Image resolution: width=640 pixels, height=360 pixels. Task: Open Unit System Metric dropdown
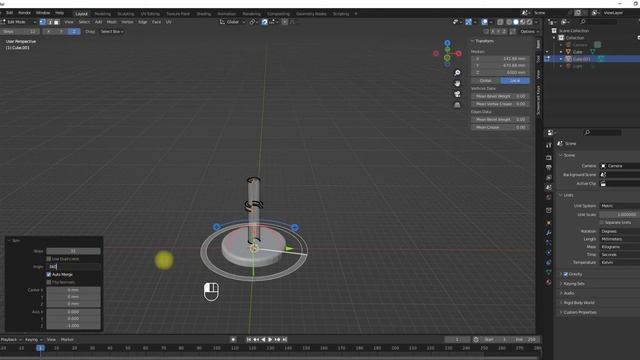pyautogui.click(x=620, y=206)
